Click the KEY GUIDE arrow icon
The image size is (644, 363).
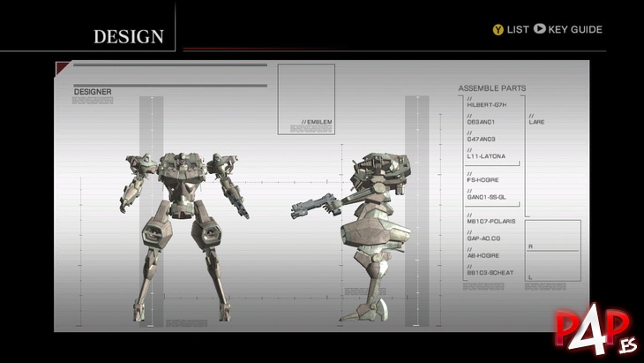point(539,29)
